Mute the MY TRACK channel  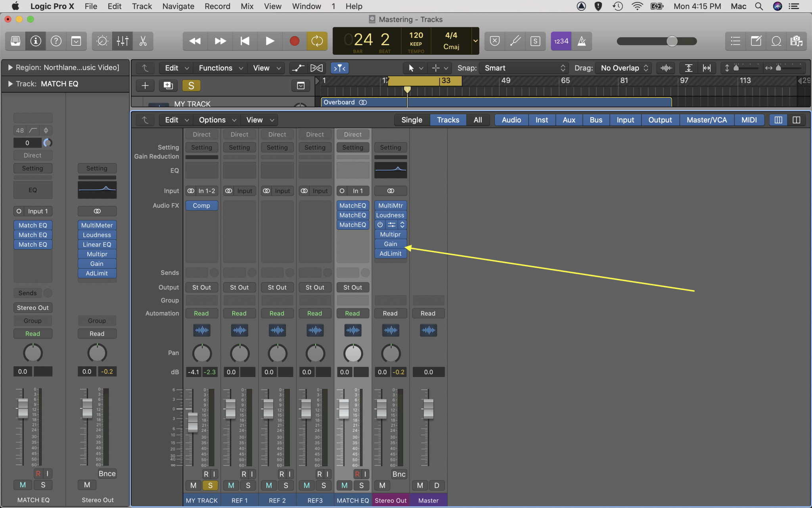(x=193, y=485)
